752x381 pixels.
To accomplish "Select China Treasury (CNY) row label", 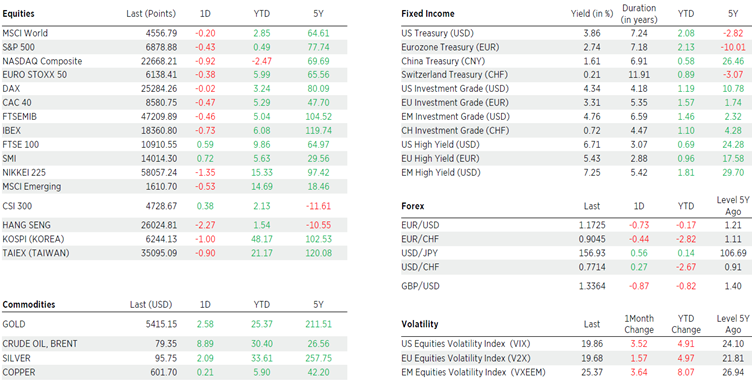I will tap(443, 61).
